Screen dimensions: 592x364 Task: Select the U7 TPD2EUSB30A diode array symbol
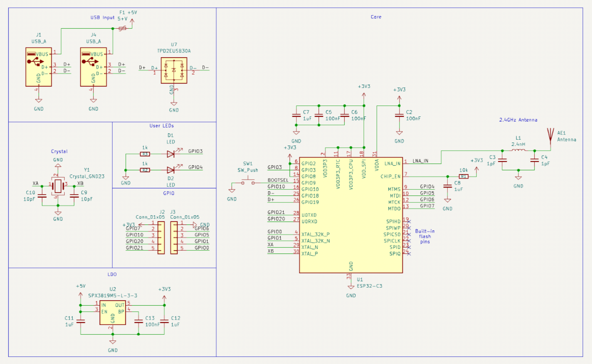[174, 70]
